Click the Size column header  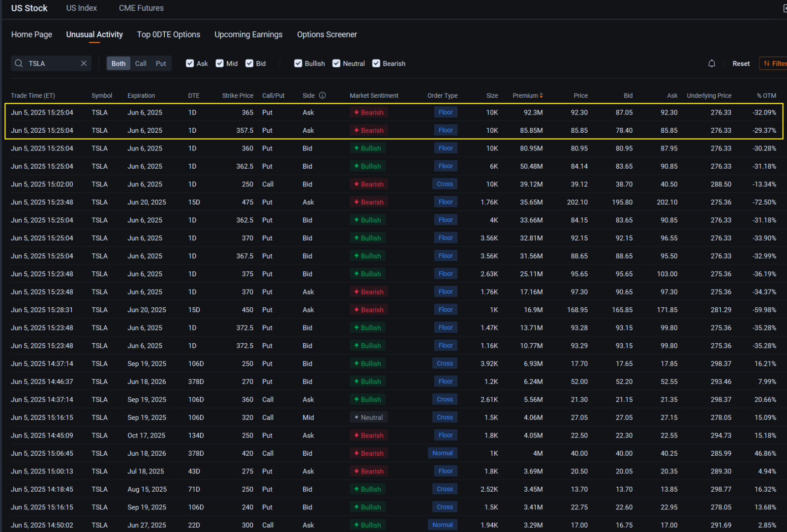coord(492,95)
